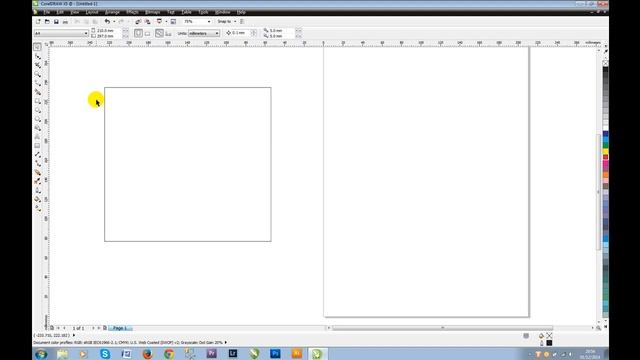Select the Ellipse tool
The image size is (640, 360).
38,110
